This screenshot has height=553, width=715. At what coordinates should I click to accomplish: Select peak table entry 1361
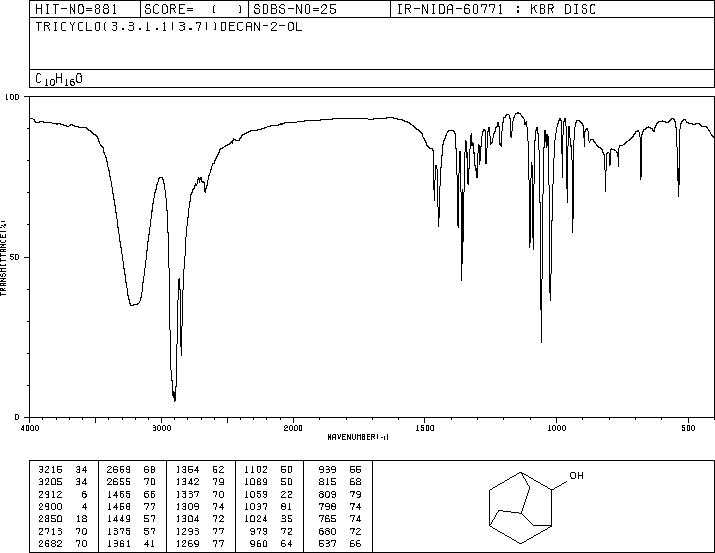[119, 544]
